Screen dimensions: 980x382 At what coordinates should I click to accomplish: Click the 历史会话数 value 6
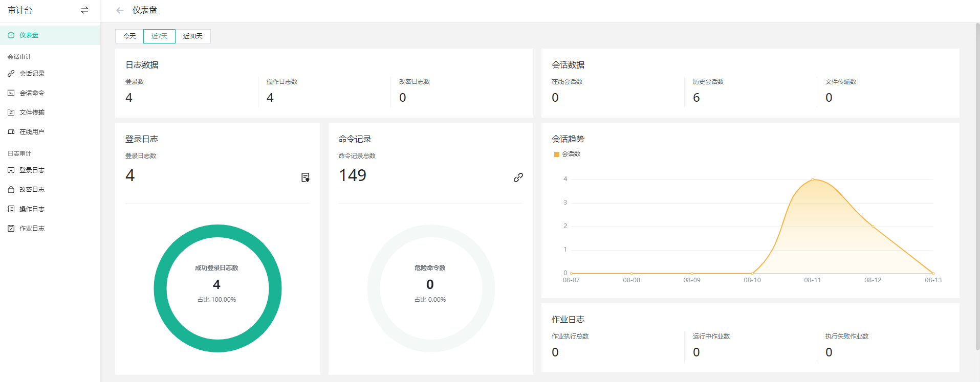[696, 98]
